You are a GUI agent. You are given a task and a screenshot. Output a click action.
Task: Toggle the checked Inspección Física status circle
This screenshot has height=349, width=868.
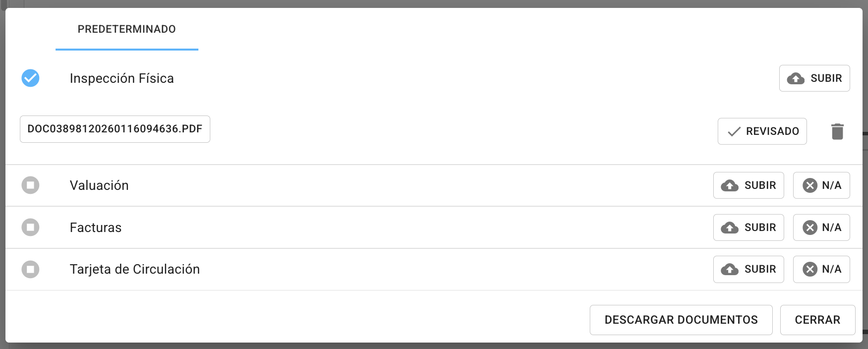[x=30, y=78]
